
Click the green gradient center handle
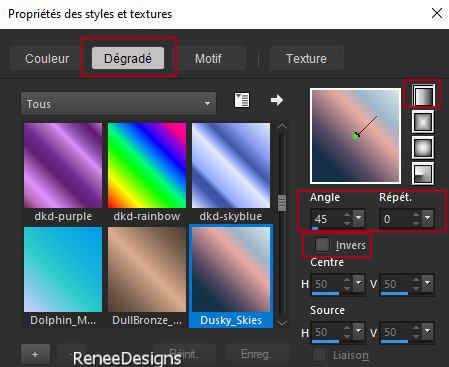(x=355, y=136)
